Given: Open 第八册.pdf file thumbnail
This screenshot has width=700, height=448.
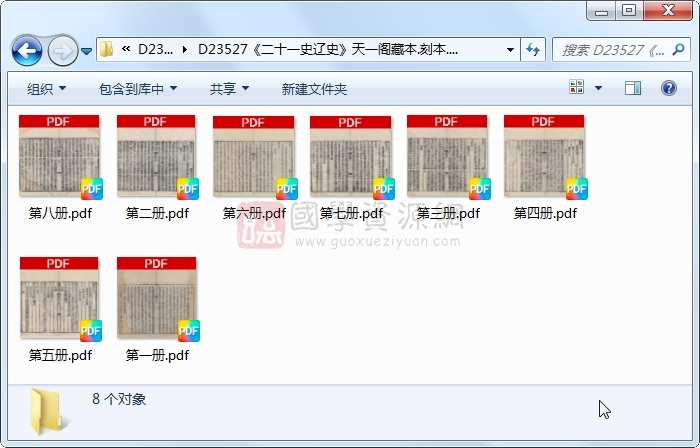Looking at the screenshot, I should click(x=59, y=157).
